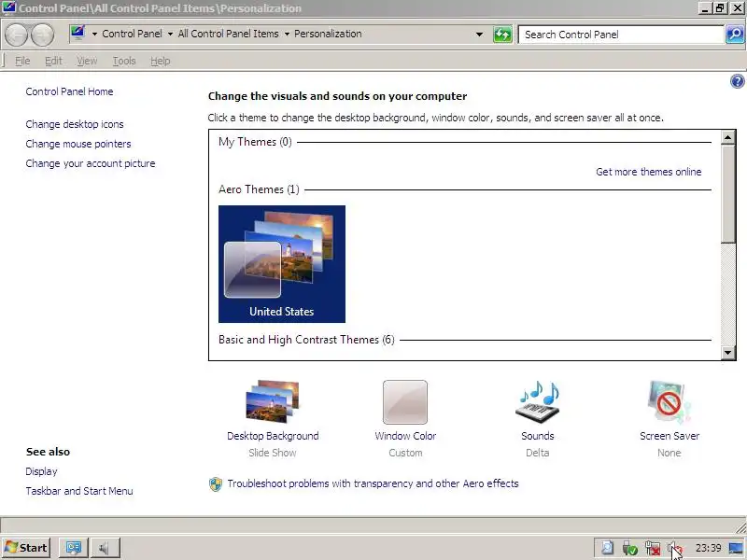Click the Help question mark icon
Screen dimensions: 747x560
[x=737, y=81]
